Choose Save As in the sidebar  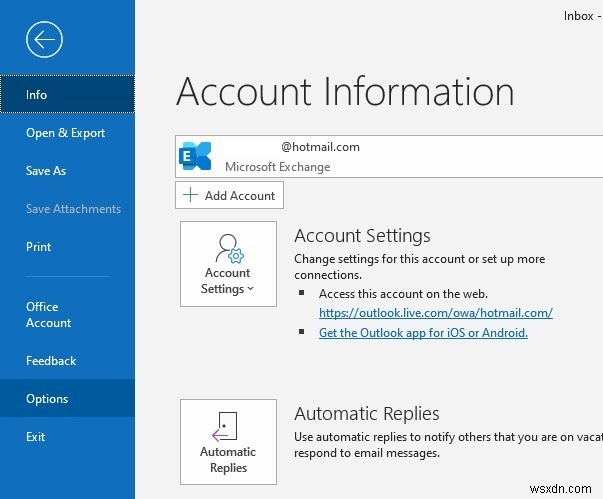(67, 171)
